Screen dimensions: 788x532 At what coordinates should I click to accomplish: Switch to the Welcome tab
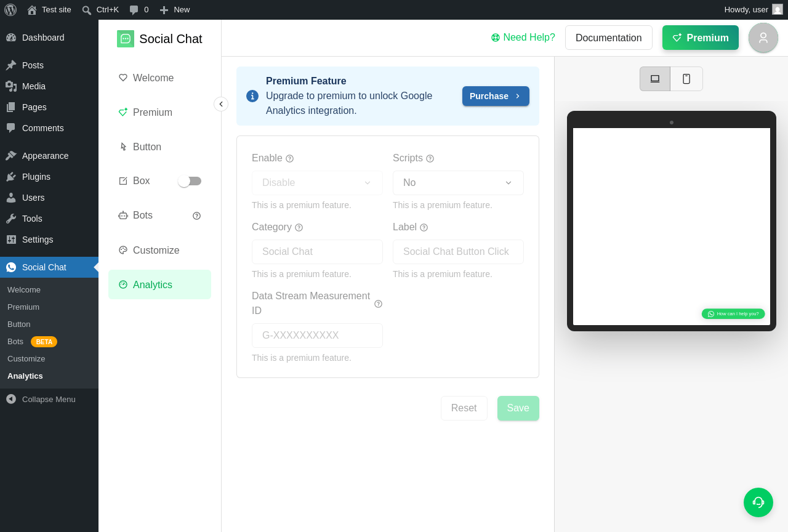pyautogui.click(x=159, y=78)
